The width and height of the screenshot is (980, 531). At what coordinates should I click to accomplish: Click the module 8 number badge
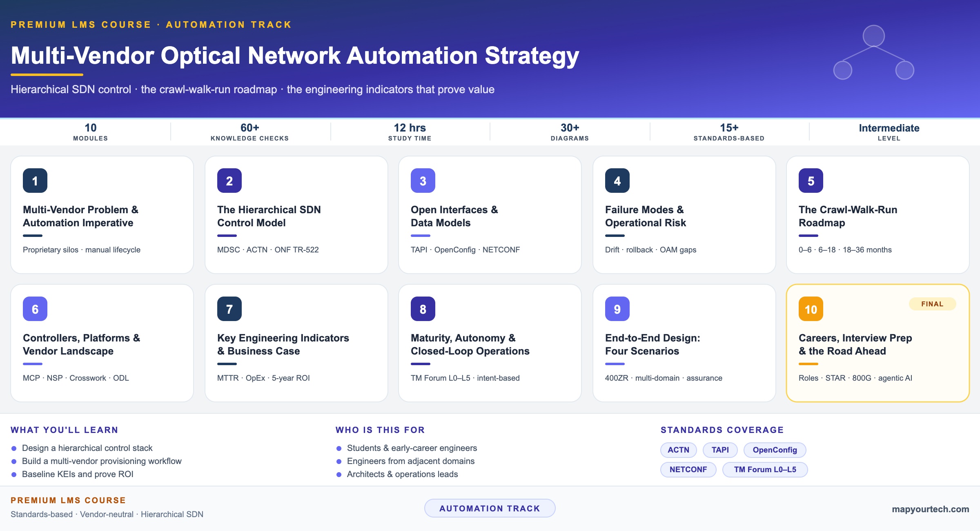(423, 309)
